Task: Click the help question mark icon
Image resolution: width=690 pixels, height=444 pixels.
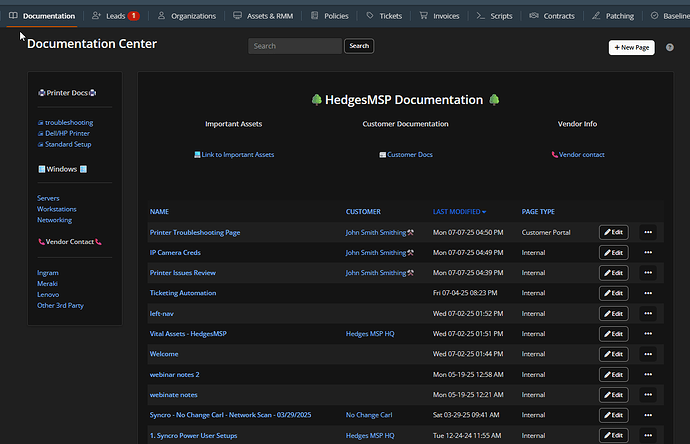Action: [x=669, y=48]
